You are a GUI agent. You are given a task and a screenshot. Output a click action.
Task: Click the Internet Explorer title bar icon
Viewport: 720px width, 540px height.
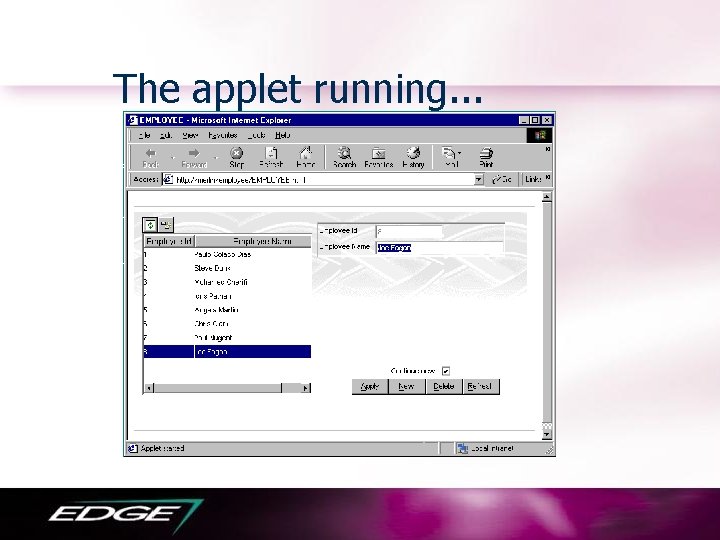click(133, 120)
